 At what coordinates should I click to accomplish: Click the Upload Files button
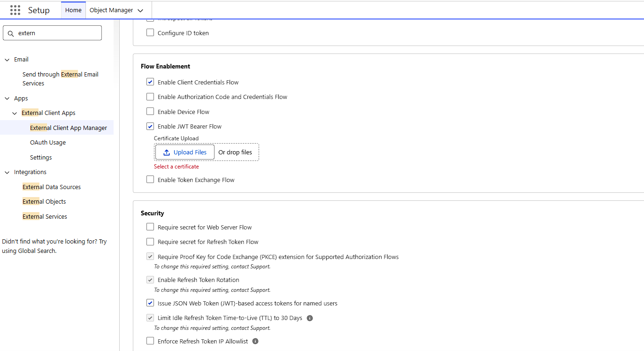185,152
